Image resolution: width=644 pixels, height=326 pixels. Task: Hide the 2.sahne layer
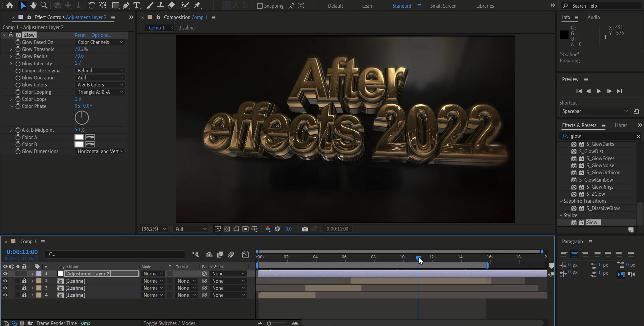coord(5,288)
